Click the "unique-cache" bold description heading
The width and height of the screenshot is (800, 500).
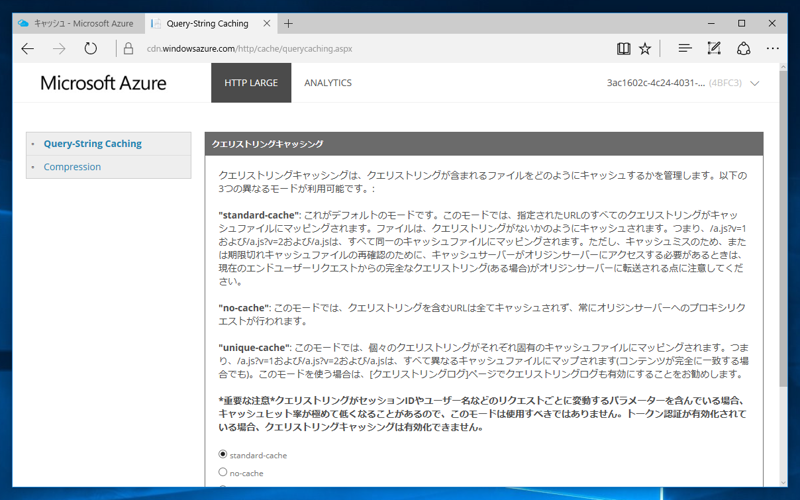[254, 348]
